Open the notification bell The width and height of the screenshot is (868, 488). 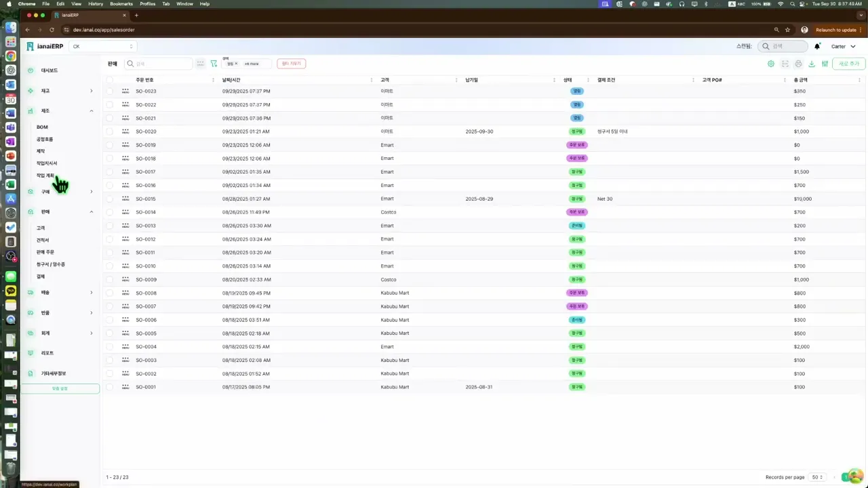click(x=817, y=46)
